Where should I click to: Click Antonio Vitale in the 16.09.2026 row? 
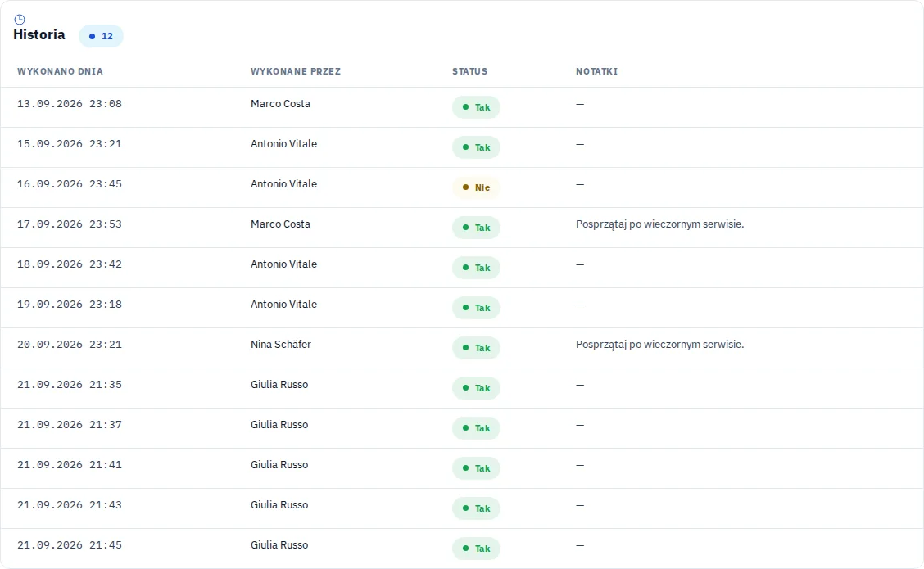tap(283, 183)
